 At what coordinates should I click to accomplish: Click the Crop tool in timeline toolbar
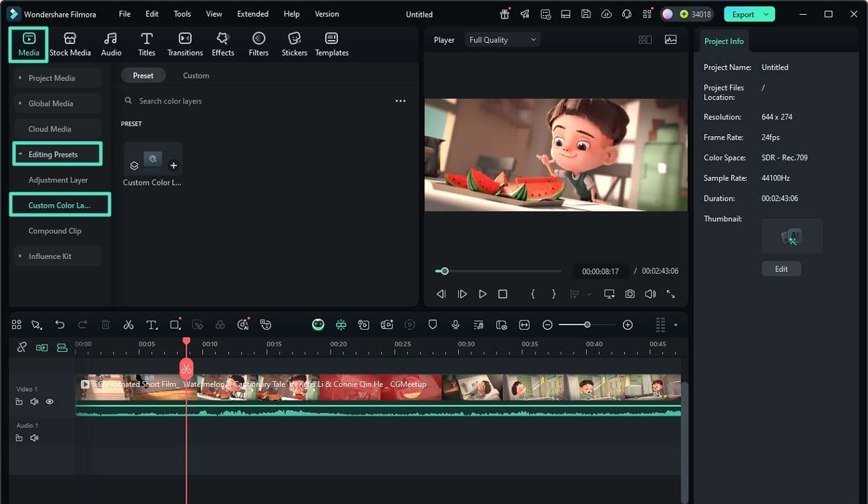175,324
